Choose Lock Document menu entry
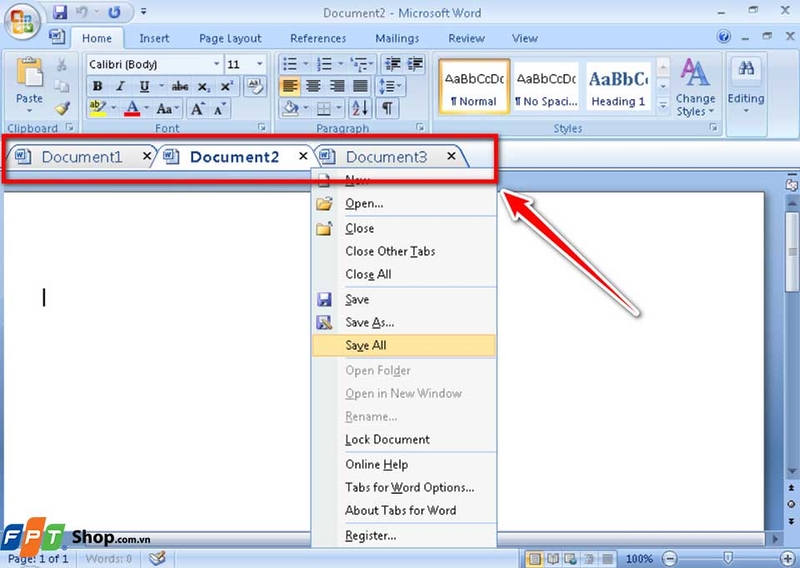The image size is (800, 568). (404, 439)
